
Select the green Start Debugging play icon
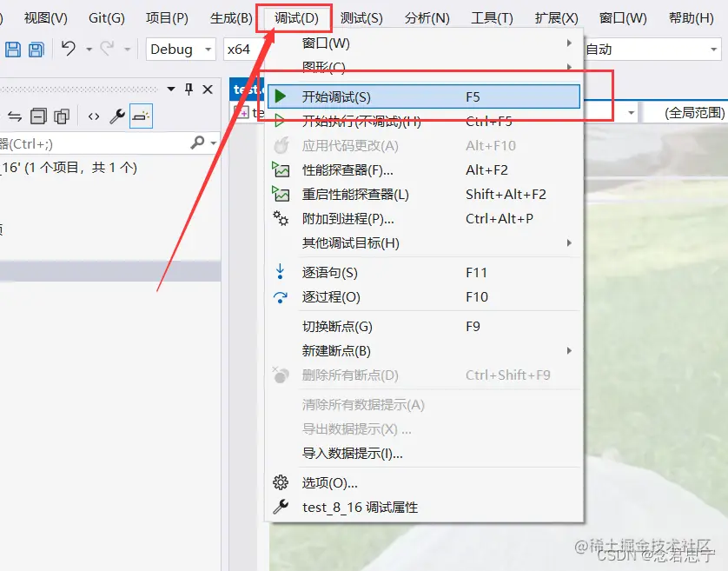coord(280,96)
